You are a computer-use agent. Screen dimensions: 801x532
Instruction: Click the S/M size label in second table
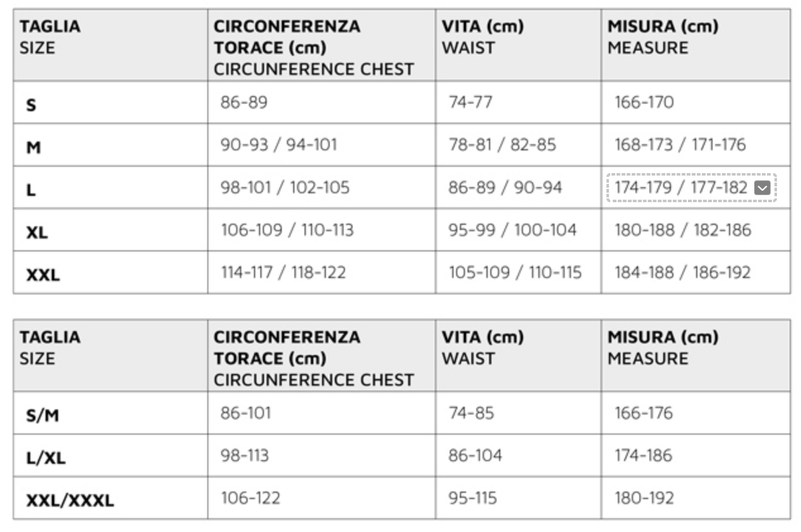pyautogui.click(x=42, y=415)
